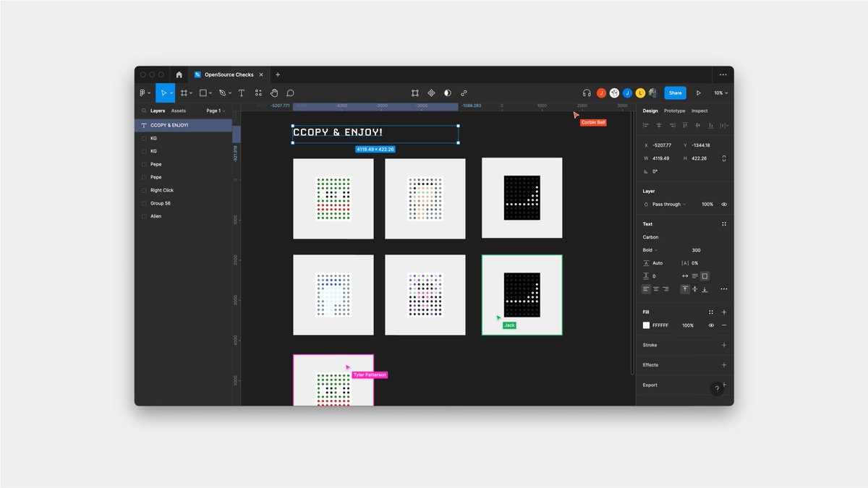This screenshot has width=868, height=488.
Task: Remove the fill with minus button
Action: tap(724, 325)
